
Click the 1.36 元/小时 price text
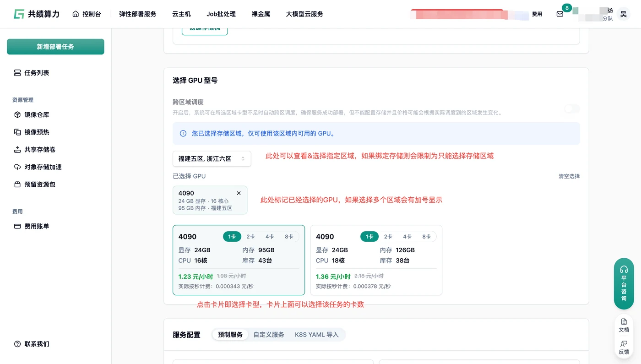333,277
